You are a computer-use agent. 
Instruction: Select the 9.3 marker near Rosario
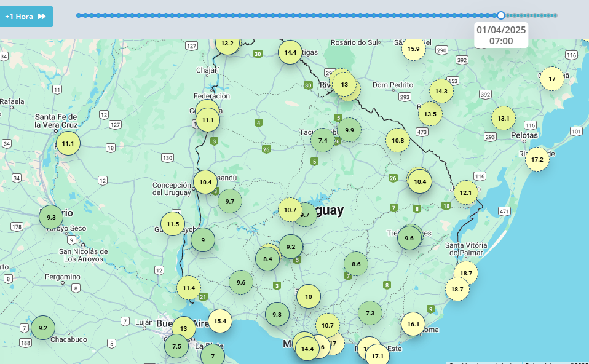(51, 217)
